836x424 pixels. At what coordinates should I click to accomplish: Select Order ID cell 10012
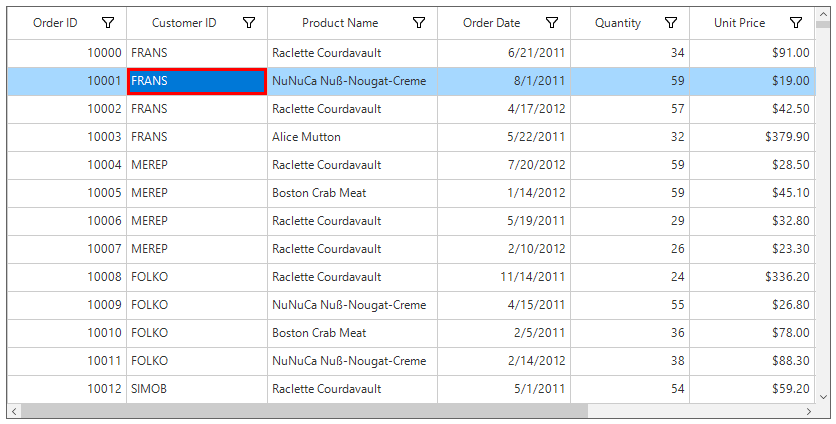pyautogui.click(x=67, y=389)
